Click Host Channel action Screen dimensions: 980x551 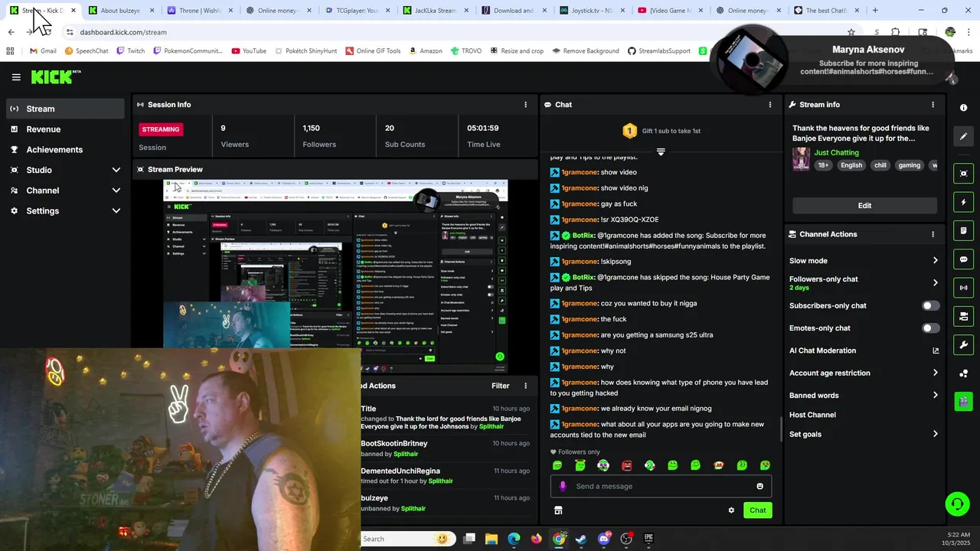click(x=812, y=415)
